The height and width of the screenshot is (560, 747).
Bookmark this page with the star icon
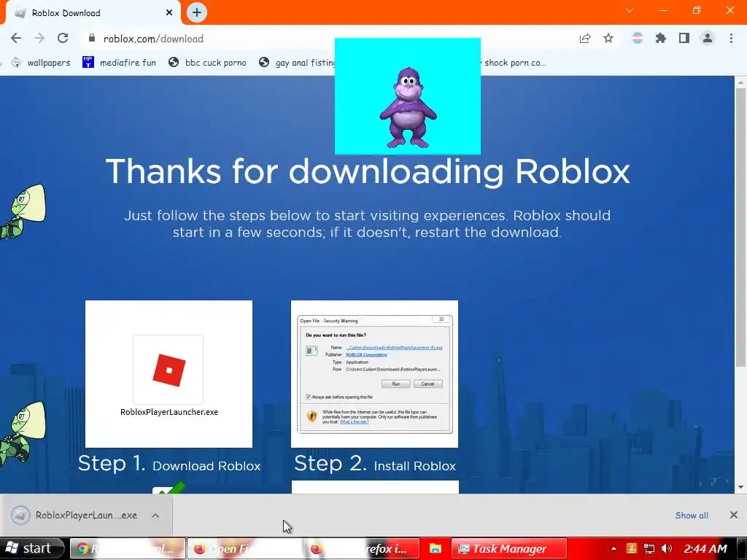(x=608, y=38)
